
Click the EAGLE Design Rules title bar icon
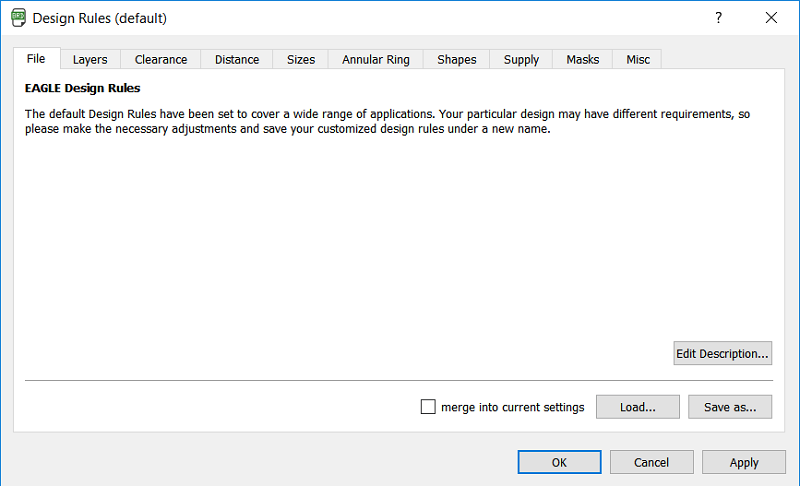pyautogui.click(x=19, y=18)
